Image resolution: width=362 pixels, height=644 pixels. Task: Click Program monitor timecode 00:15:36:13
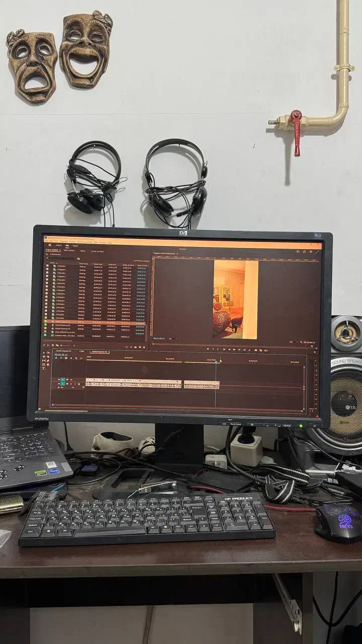pos(159,338)
